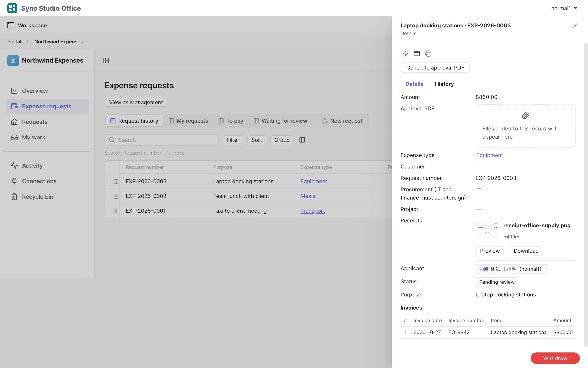This screenshot has height=368, width=588.
Task: Select Expense requests in the sidebar
Action: [x=47, y=106]
